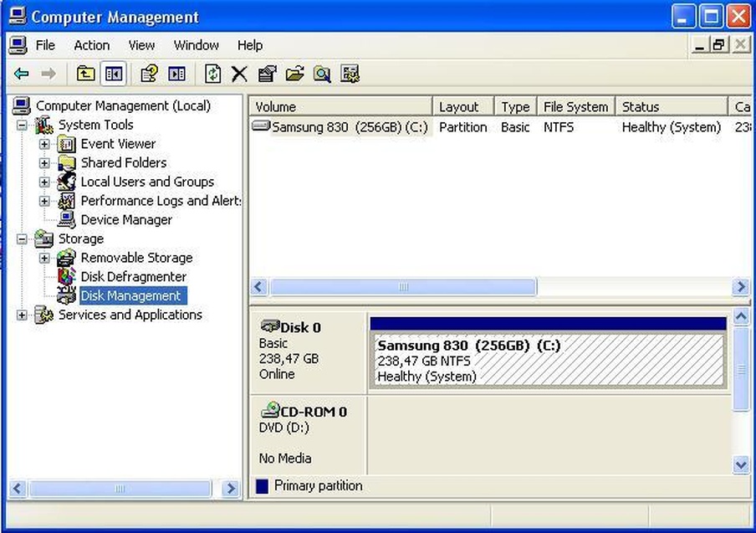Click the Back arrow toolbar icon

[21, 74]
